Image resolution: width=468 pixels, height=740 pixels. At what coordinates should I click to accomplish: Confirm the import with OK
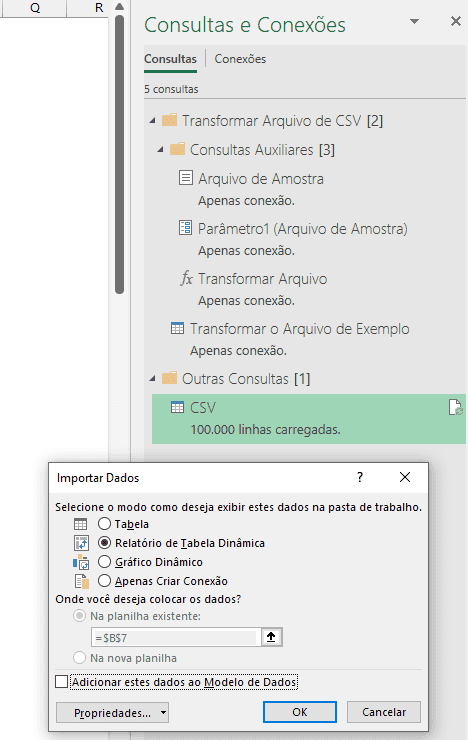[300, 712]
